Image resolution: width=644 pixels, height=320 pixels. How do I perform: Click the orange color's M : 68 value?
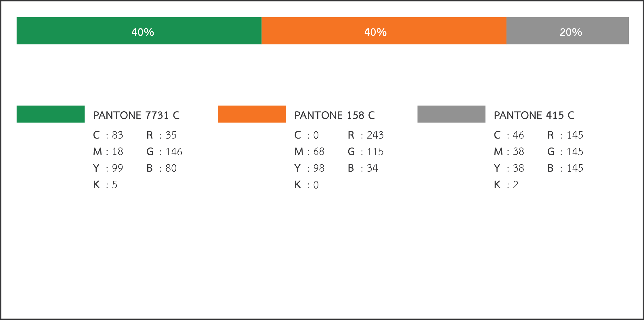(x=309, y=152)
